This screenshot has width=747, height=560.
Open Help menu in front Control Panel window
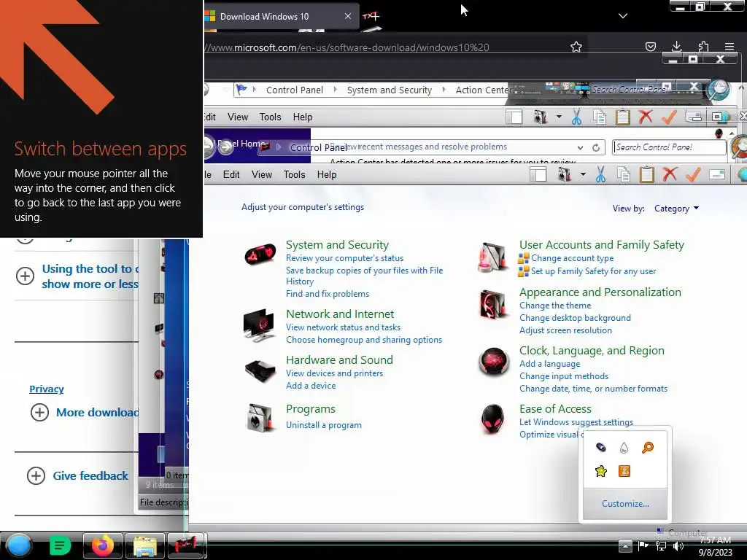click(x=327, y=175)
